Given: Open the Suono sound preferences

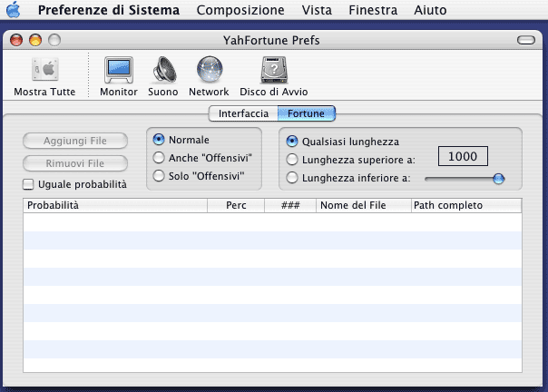Looking at the screenshot, I should [x=162, y=72].
